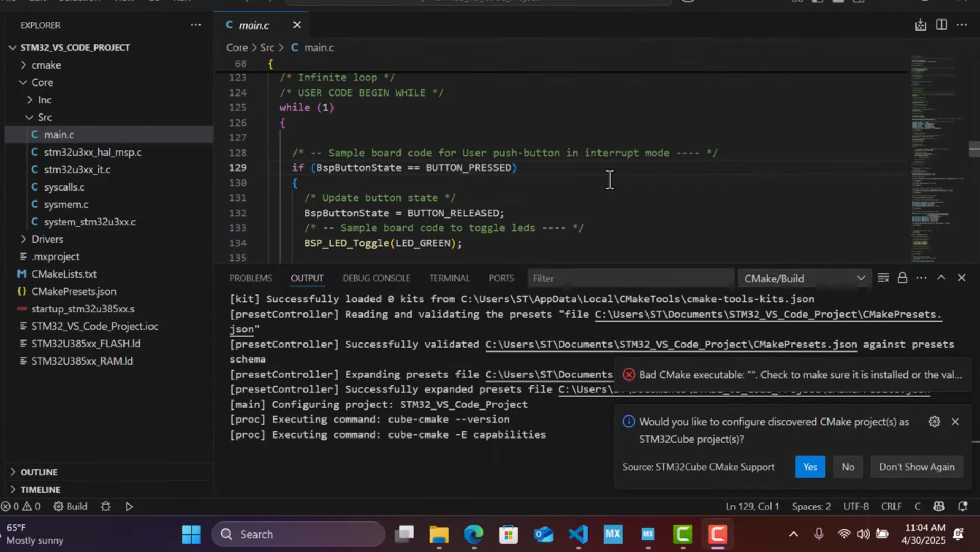Open the notifications bell in status bar

click(963, 507)
